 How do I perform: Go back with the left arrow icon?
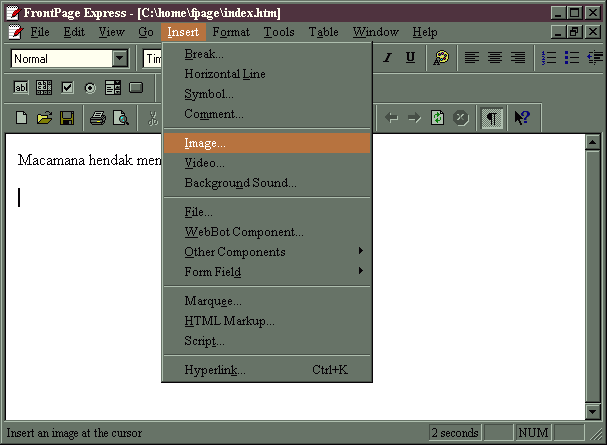click(x=391, y=118)
